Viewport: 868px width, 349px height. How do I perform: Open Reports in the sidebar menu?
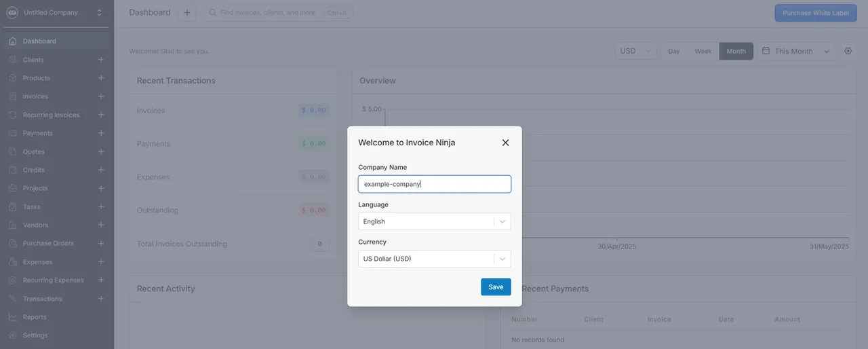[35, 317]
